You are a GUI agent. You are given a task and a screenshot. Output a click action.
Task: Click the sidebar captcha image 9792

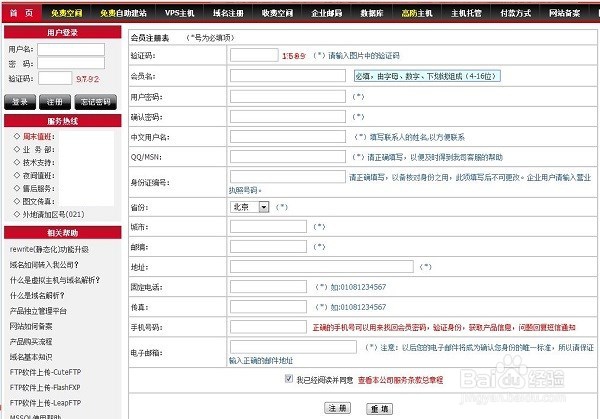pyautogui.click(x=88, y=79)
